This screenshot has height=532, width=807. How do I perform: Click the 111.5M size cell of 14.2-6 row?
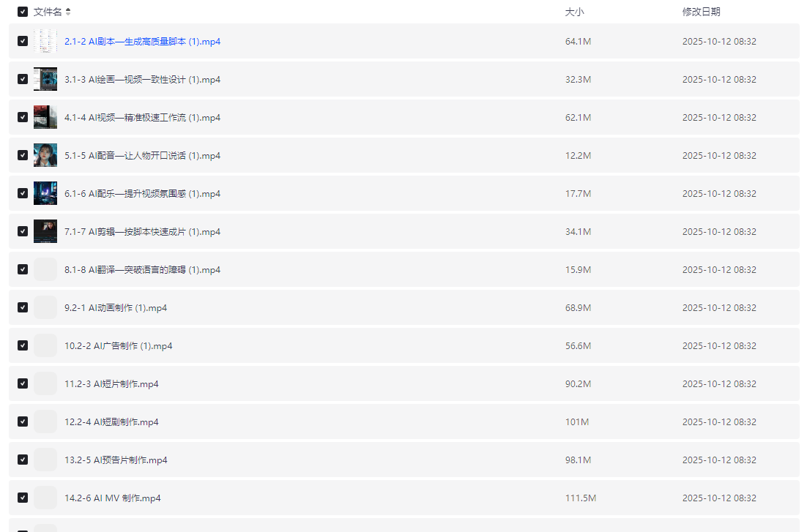point(580,498)
